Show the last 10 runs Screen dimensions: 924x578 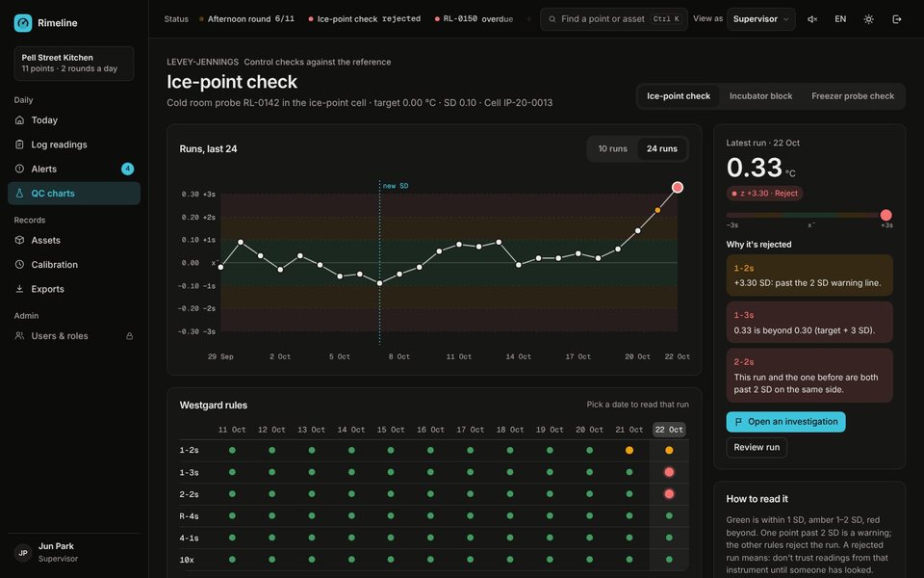613,148
